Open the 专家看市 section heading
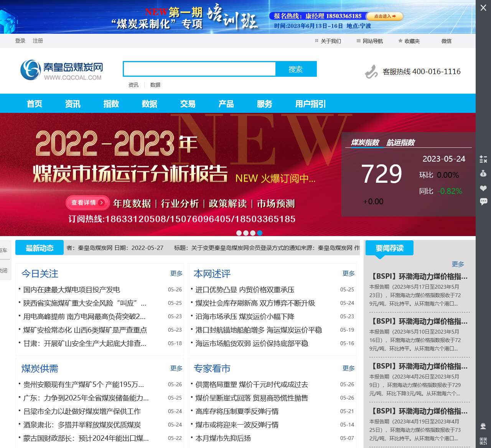Viewport: 491px width, 448px height. pos(212,369)
